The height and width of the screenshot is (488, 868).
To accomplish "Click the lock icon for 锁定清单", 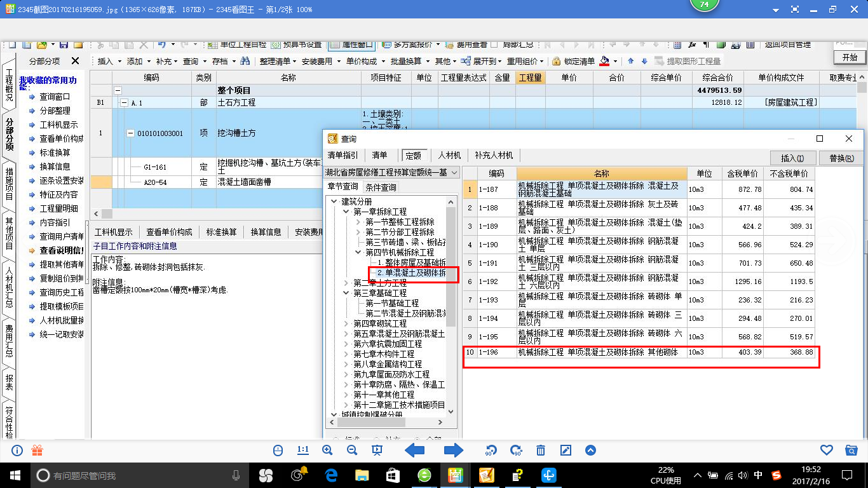I will click(557, 62).
